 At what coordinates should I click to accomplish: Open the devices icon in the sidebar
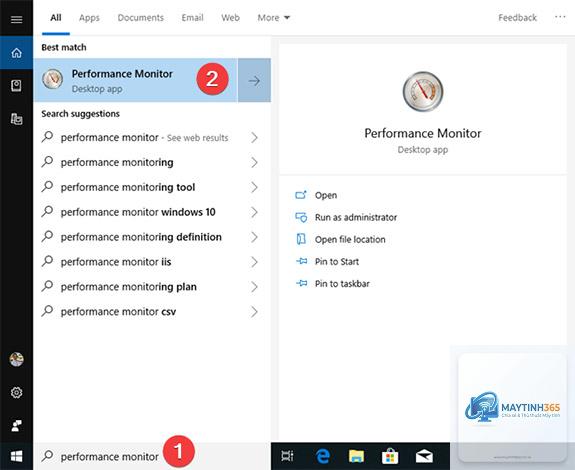(x=16, y=119)
